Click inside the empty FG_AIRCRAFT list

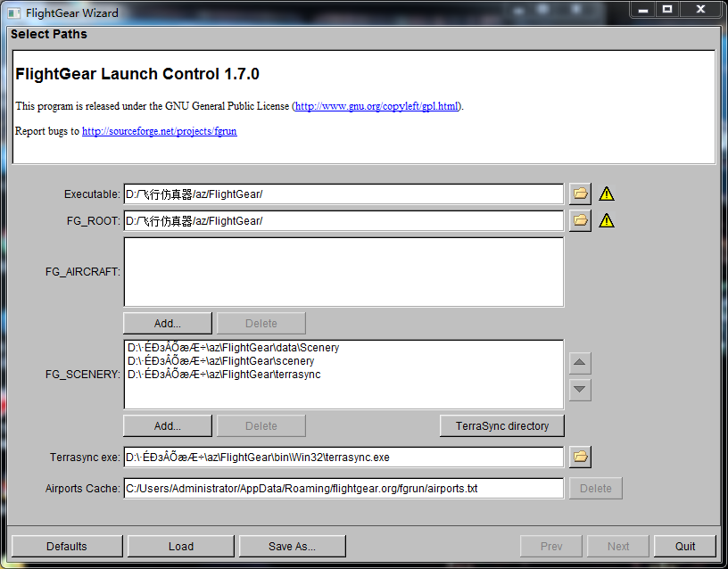tap(343, 272)
